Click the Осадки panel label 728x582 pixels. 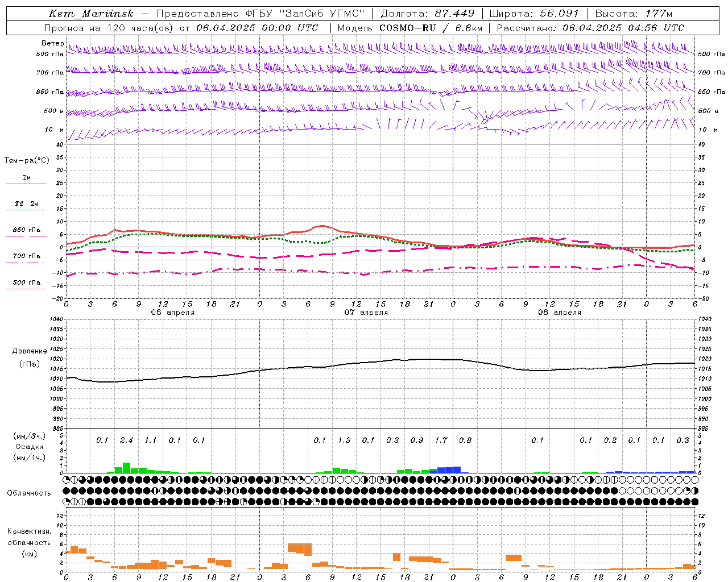click(x=30, y=447)
